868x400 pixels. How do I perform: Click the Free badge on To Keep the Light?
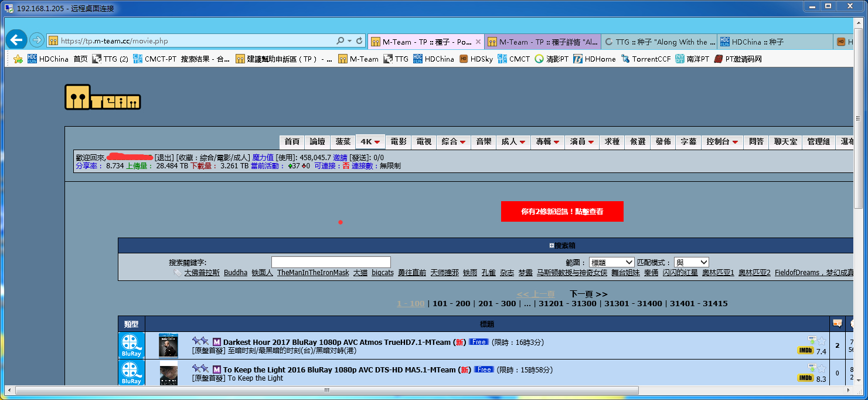484,370
